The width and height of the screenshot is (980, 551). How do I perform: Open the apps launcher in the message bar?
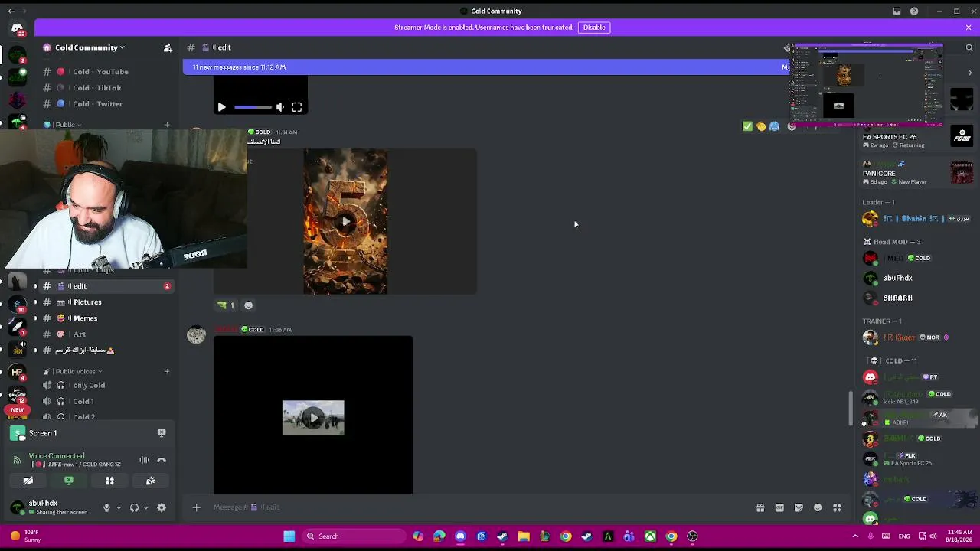(x=837, y=507)
